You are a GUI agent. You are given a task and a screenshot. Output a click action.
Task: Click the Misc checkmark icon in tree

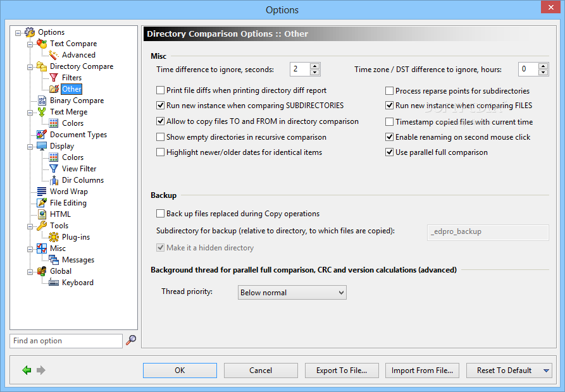(42, 248)
